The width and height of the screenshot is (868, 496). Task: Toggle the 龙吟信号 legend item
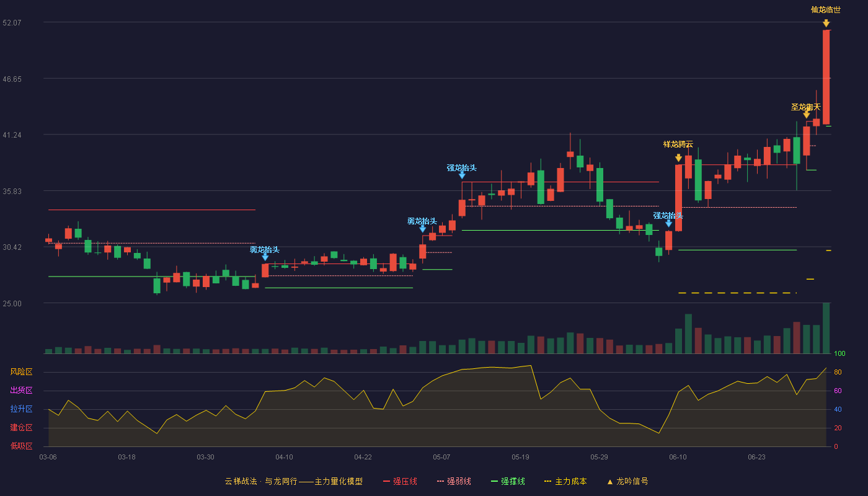click(627, 481)
